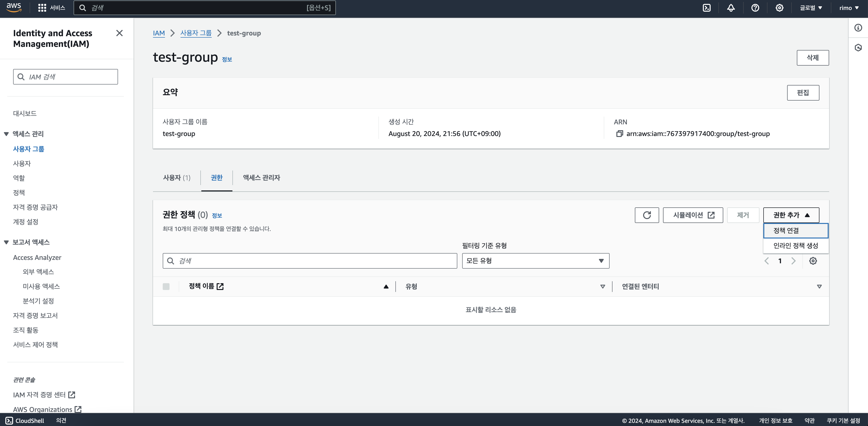
Task: Open the 모든 유형 filter dropdown
Action: (536, 261)
